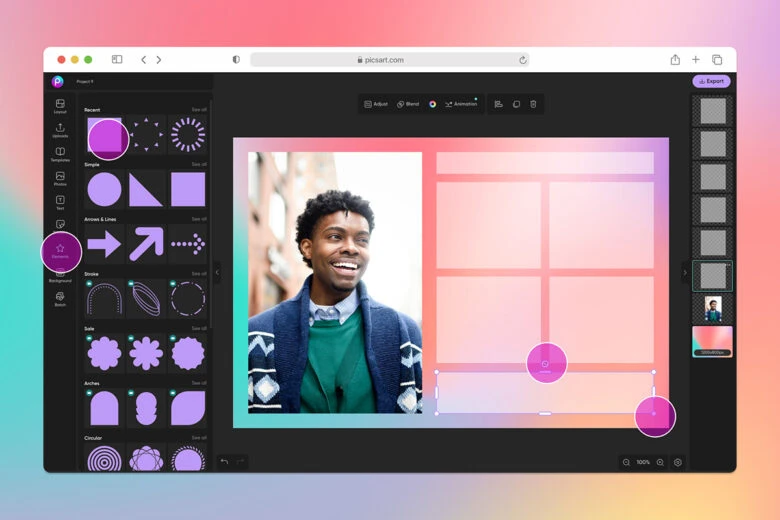Open the color wheel picker in toolbar
This screenshot has height=520, width=780.
433,104
